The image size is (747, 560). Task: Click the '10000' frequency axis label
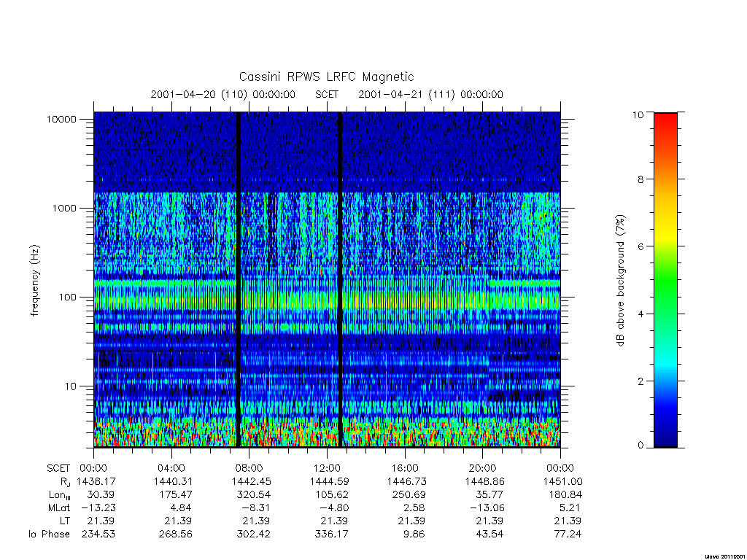pyautogui.click(x=61, y=119)
